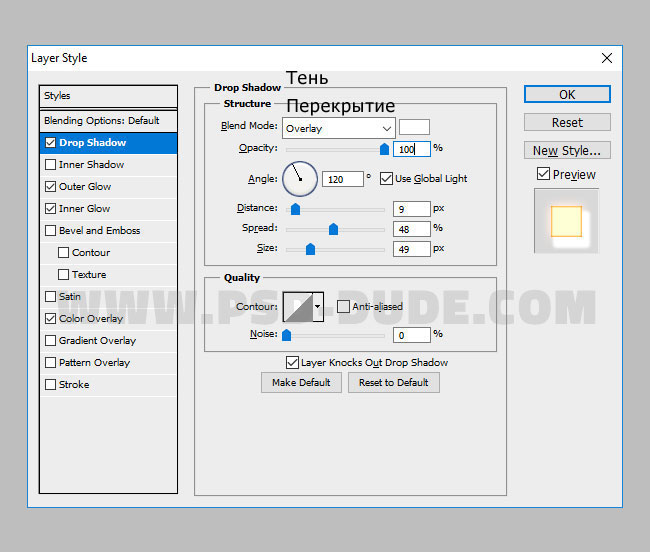Select the Drop Shadow style label

click(x=92, y=143)
